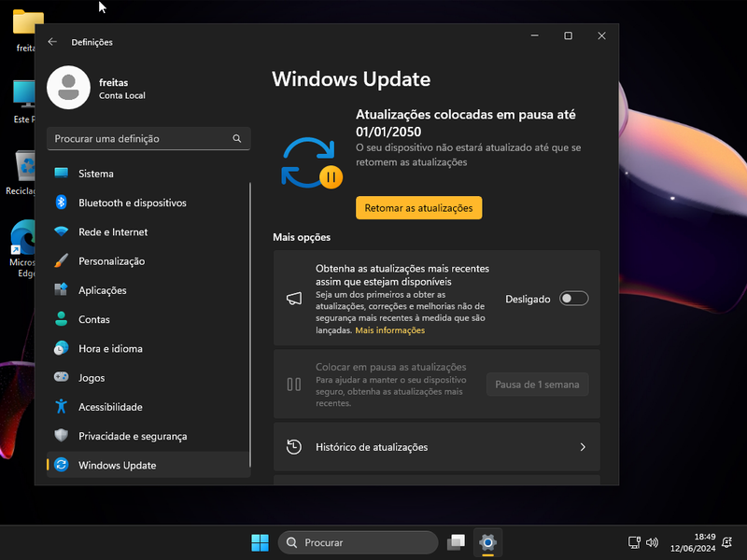Select the Este PC desktop icon
This screenshot has height=560, width=747.
point(24,102)
